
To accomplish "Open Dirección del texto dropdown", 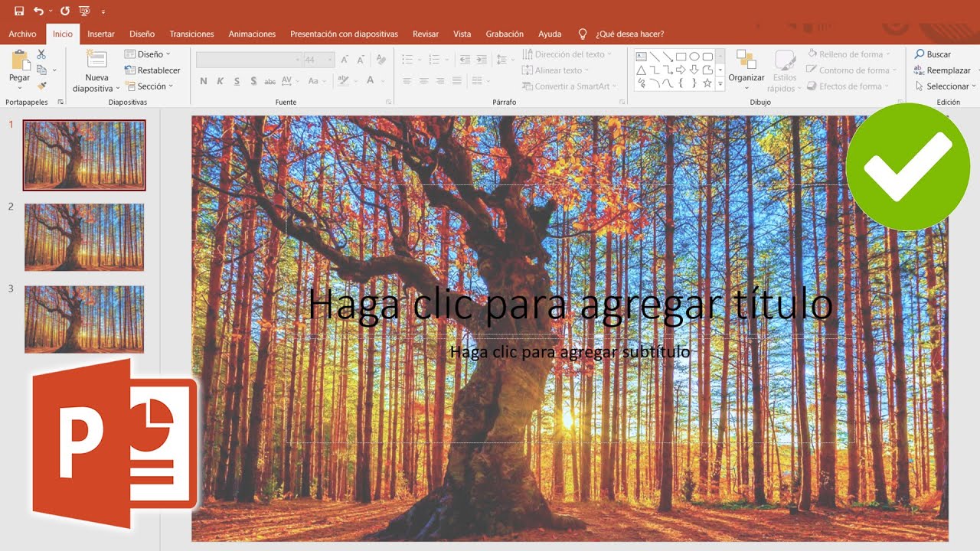I will point(568,54).
